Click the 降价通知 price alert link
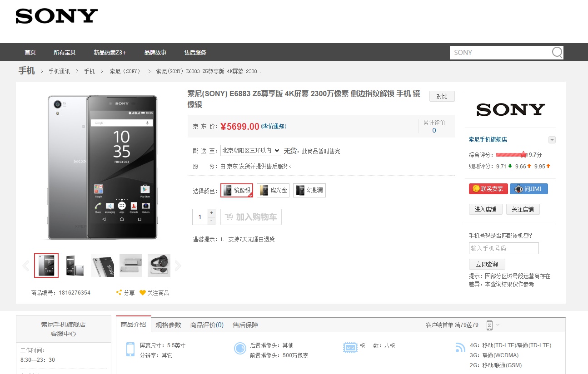 pos(274,127)
